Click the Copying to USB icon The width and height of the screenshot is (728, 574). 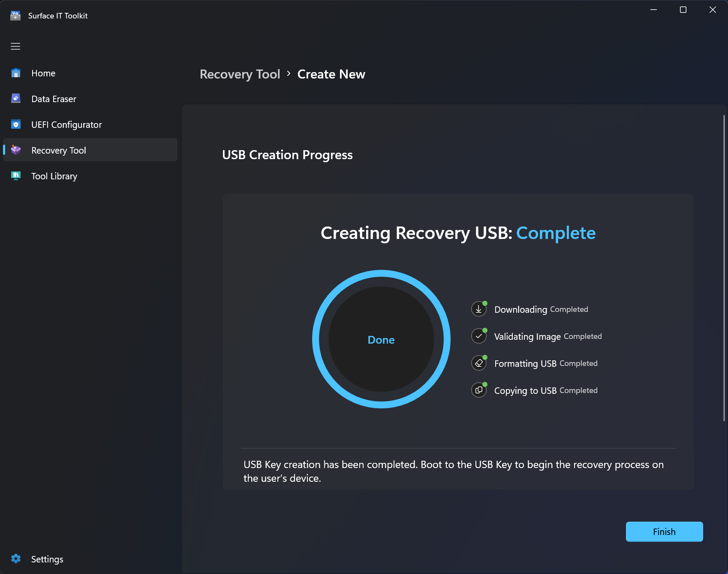[478, 390]
